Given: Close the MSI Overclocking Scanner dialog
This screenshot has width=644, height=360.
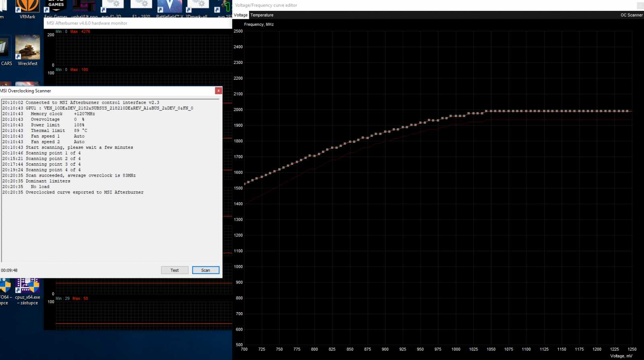Looking at the screenshot, I should 219,91.
